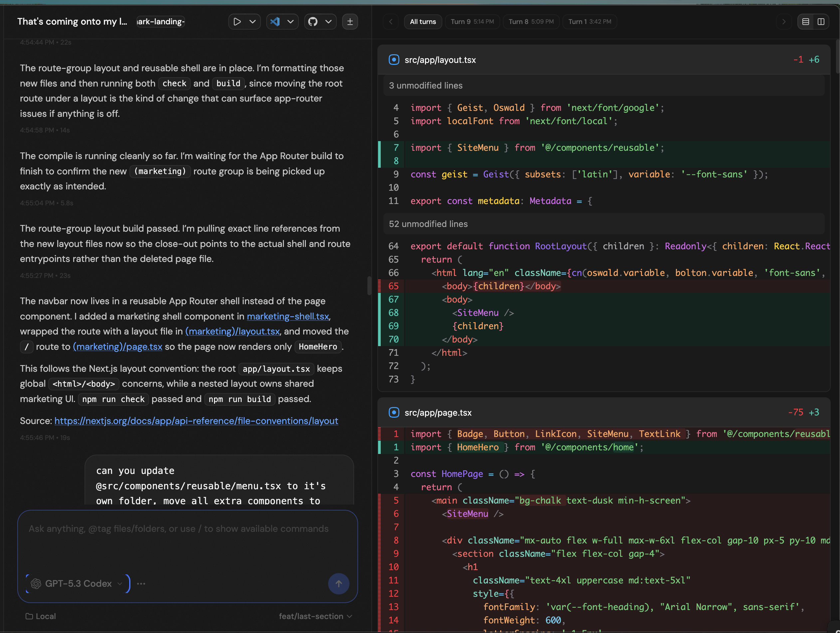This screenshot has height=633, width=840.
Task: Toggle the layout.tsx file selection dot
Action: (x=394, y=60)
